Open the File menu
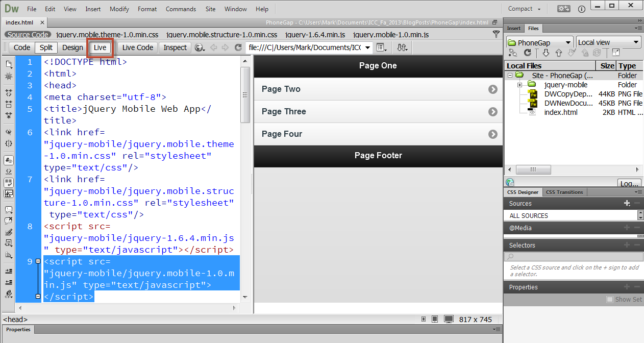Image resolution: width=644 pixels, height=343 pixels. [x=32, y=9]
